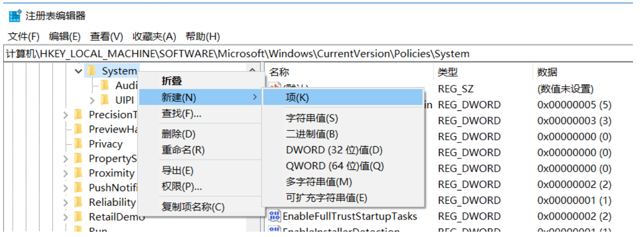Click the EnableFullTrustStartupTasks DWORD value icon
This screenshot has width=644, height=237.
point(274,216)
